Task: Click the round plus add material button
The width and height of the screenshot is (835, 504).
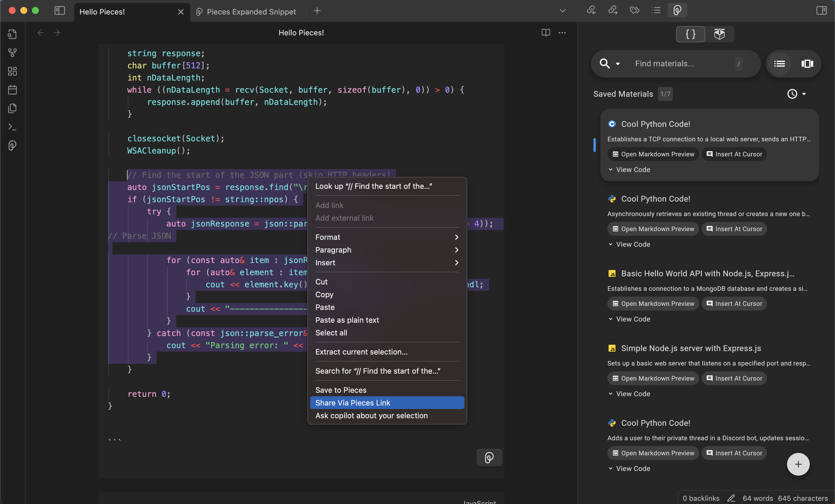Action: 798,464
